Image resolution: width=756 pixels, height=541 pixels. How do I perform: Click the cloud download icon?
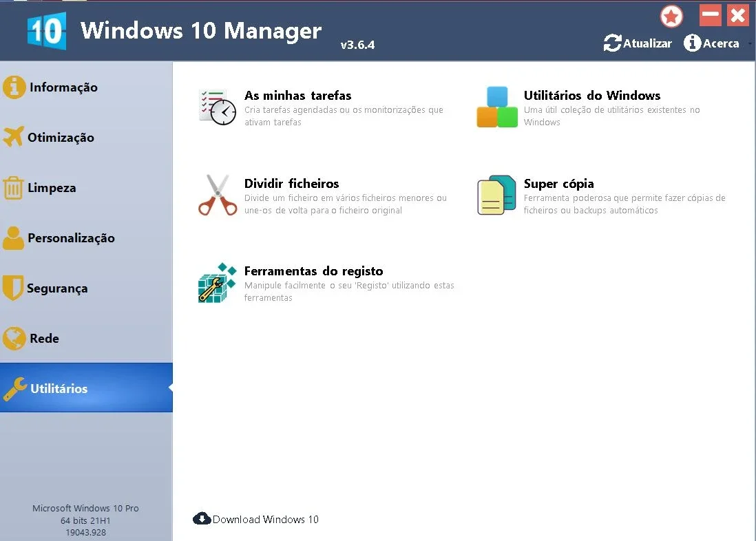pyautogui.click(x=202, y=519)
